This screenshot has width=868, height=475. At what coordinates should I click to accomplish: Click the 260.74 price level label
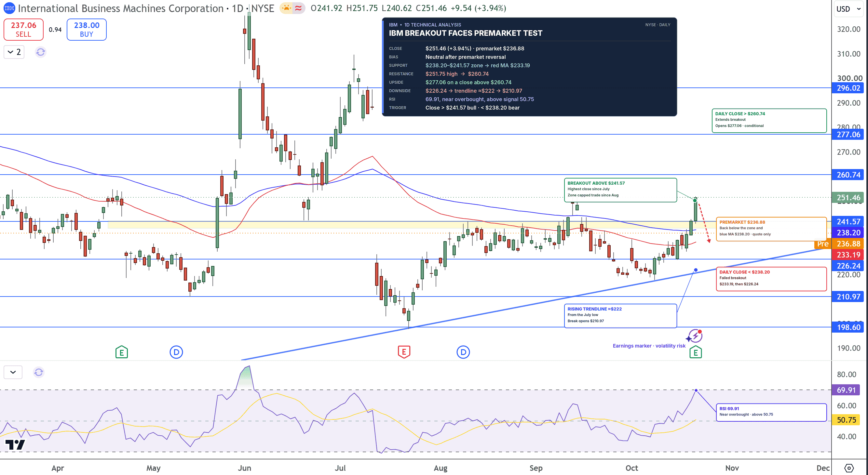coord(848,175)
